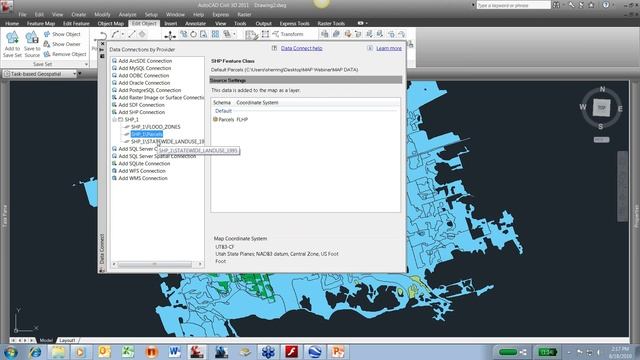
Task: Open Internet Explorer from taskbar
Action: point(35,352)
